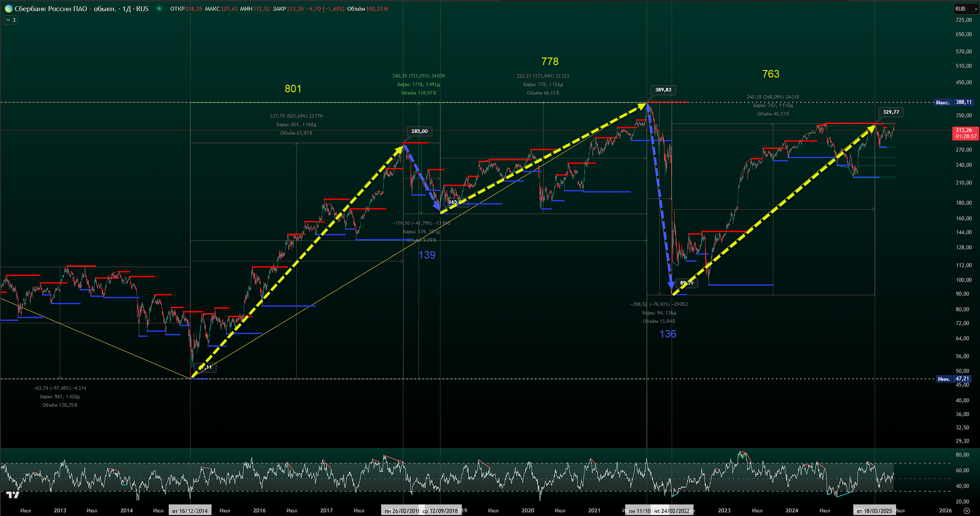Click the 2026 label on the time axis

click(945, 511)
